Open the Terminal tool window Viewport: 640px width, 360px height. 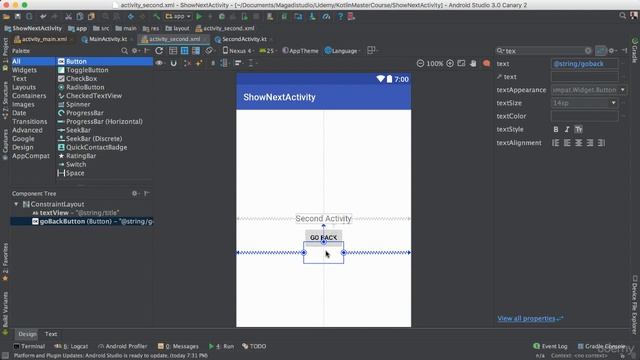pyautogui.click(x=29, y=346)
